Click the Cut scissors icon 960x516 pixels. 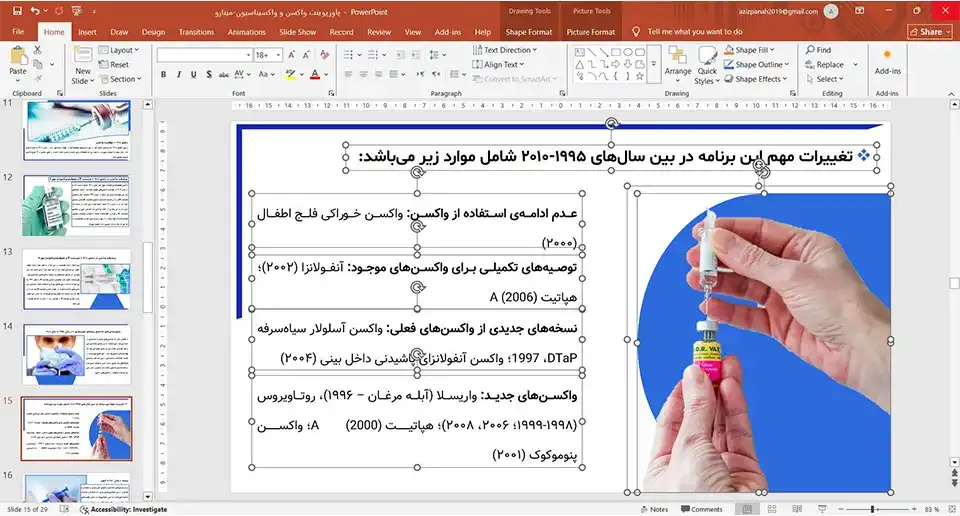pyautogui.click(x=38, y=50)
